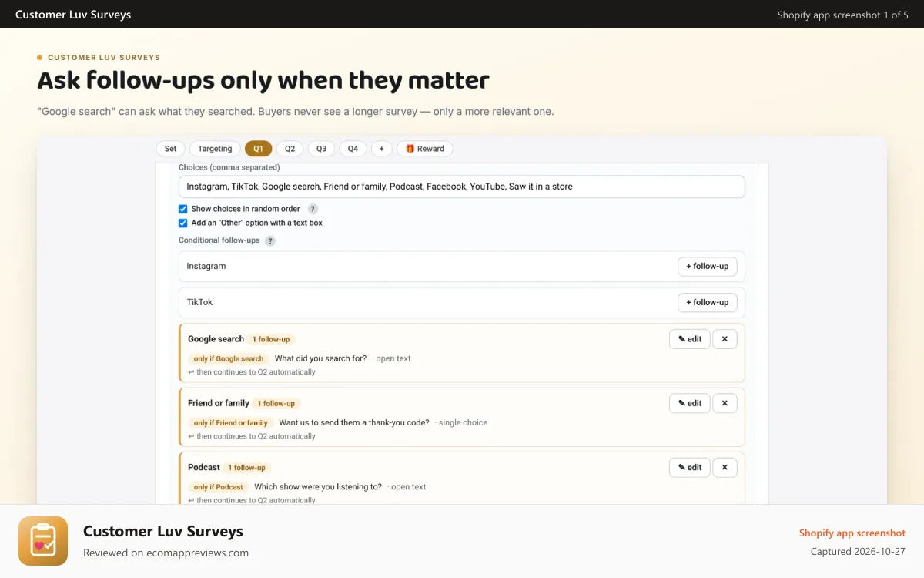Open the Q3 question tab
Viewport: 924px width, 578px height.
click(321, 149)
